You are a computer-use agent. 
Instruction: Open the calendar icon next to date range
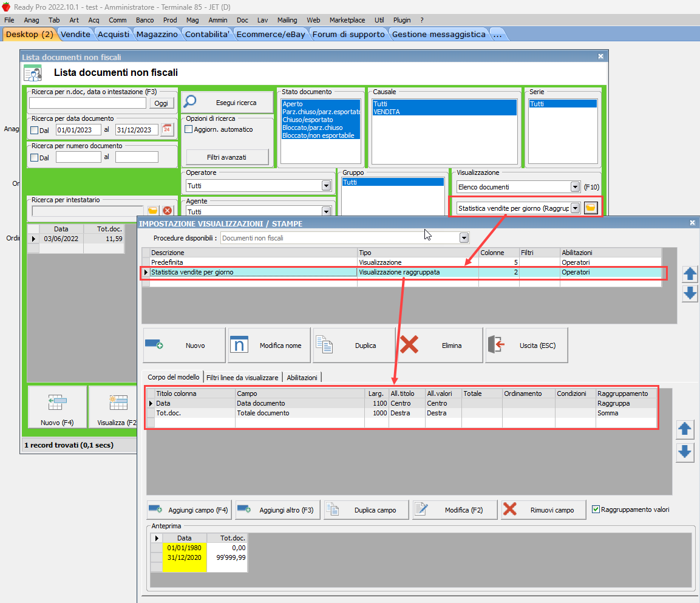pyautogui.click(x=168, y=129)
